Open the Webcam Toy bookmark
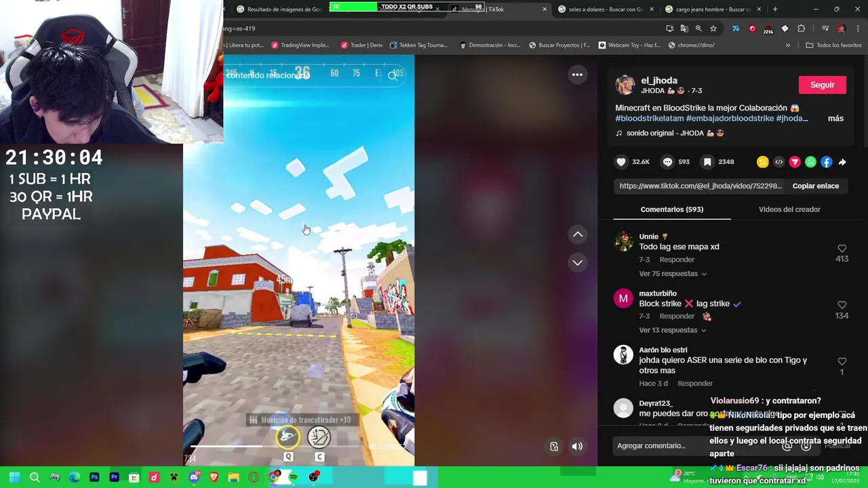 (x=629, y=45)
